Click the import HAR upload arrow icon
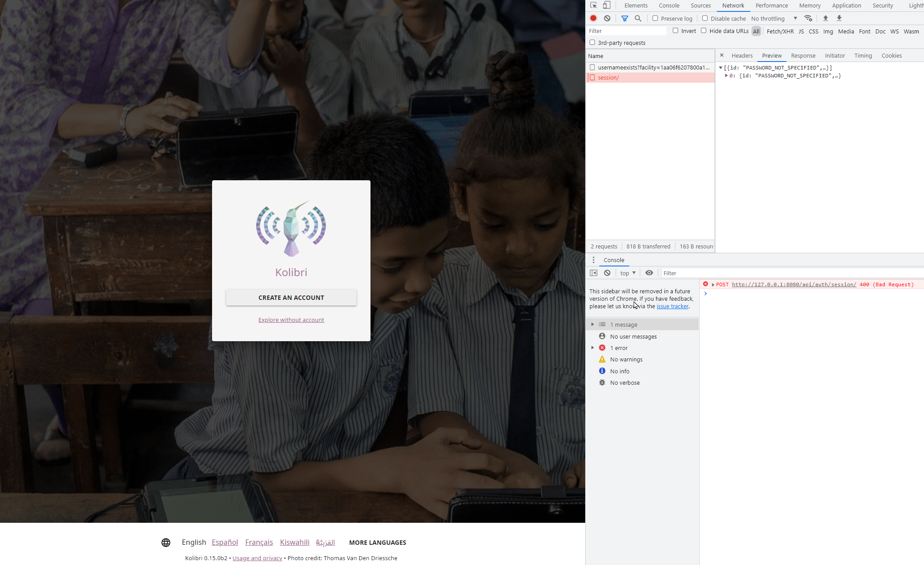Screen dimensions: 924x565 tap(825, 18)
